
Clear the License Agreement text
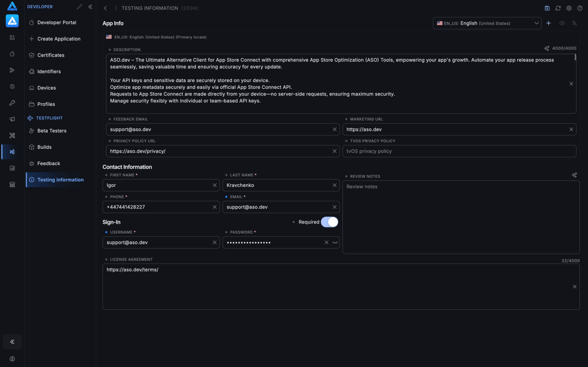pyautogui.click(x=575, y=287)
